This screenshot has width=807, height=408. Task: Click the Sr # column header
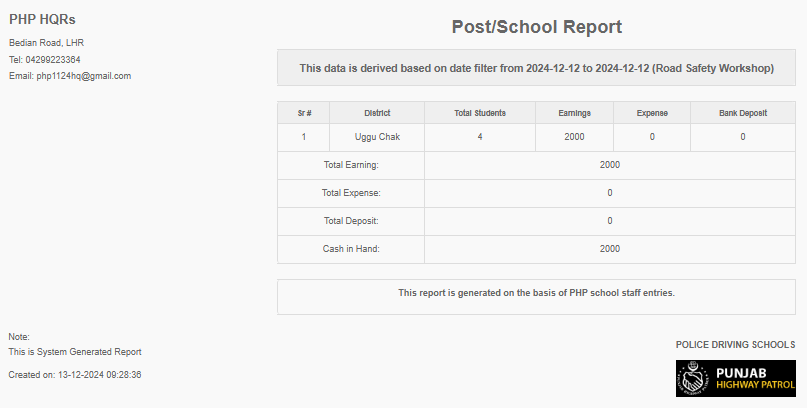[304, 113]
